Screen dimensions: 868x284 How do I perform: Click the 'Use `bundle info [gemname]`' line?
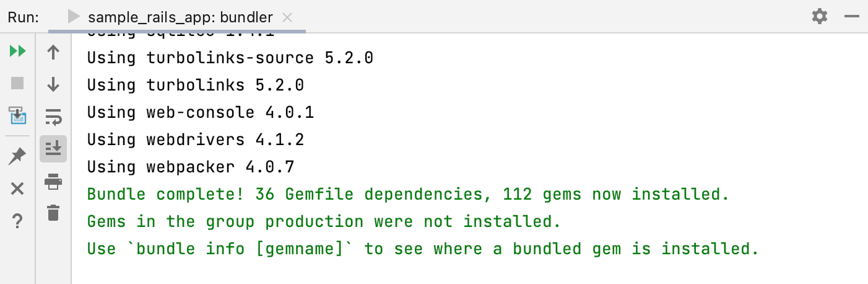tap(423, 249)
